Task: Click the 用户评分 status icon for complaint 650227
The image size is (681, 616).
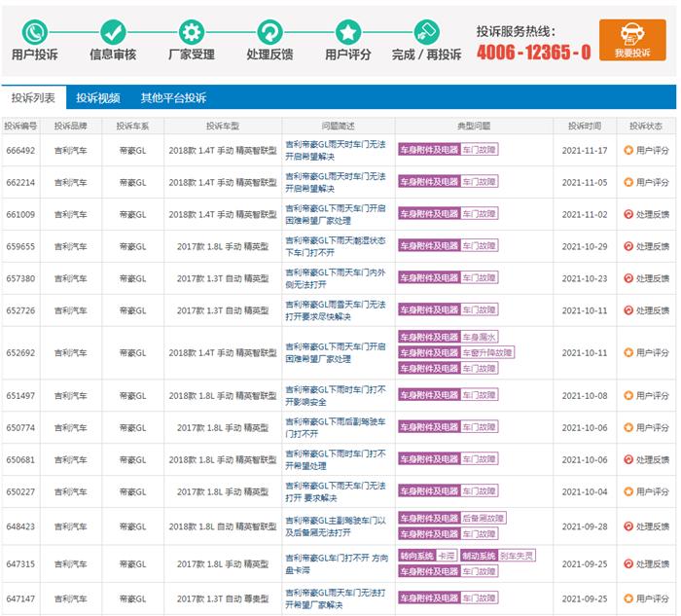Action: click(x=628, y=491)
